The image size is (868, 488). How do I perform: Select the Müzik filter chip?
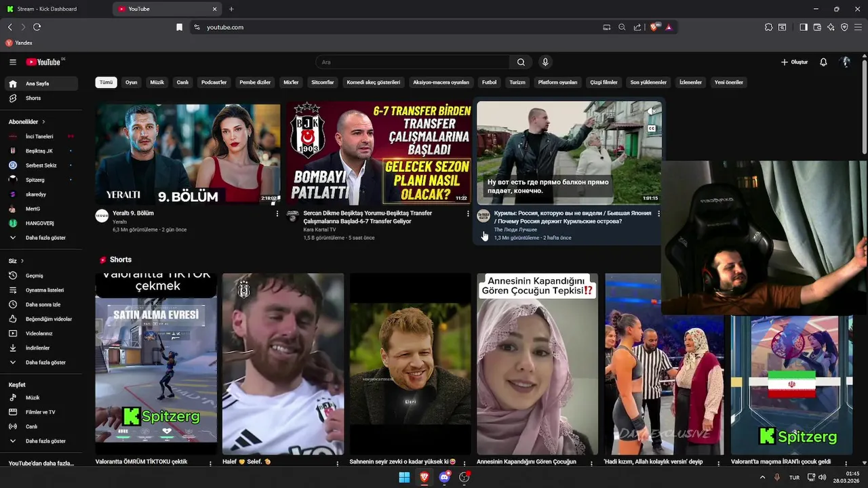tap(157, 82)
